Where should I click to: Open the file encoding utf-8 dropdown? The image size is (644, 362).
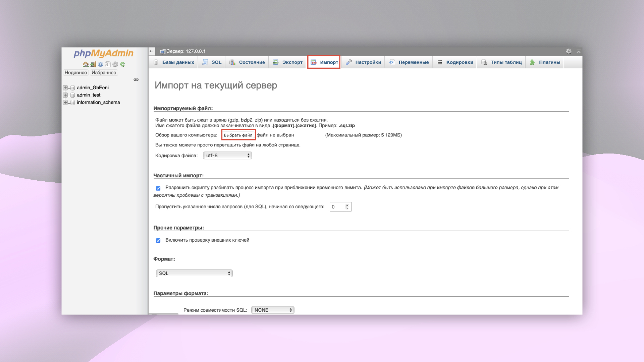click(x=227, y=155)
